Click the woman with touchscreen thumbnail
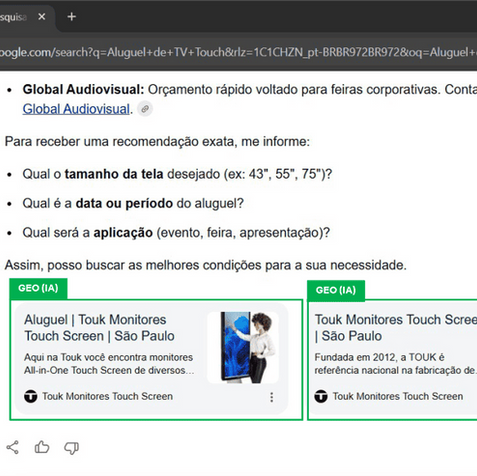 (x=243, y=347)
